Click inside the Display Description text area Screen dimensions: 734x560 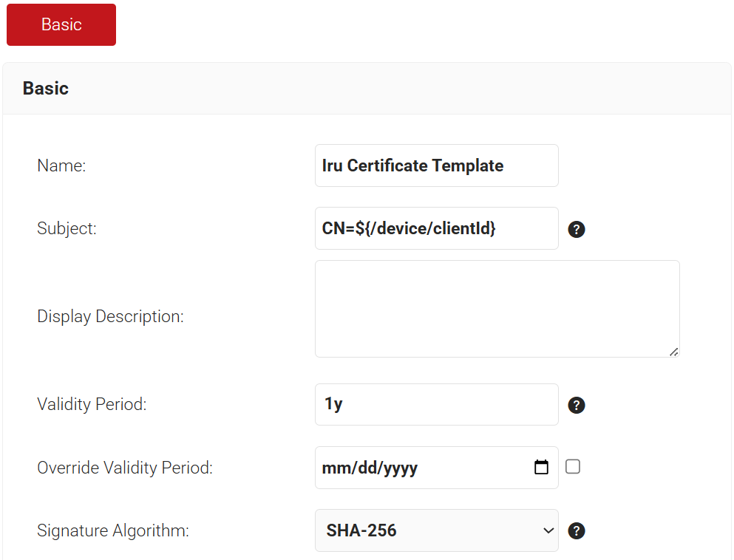[497, 309]
